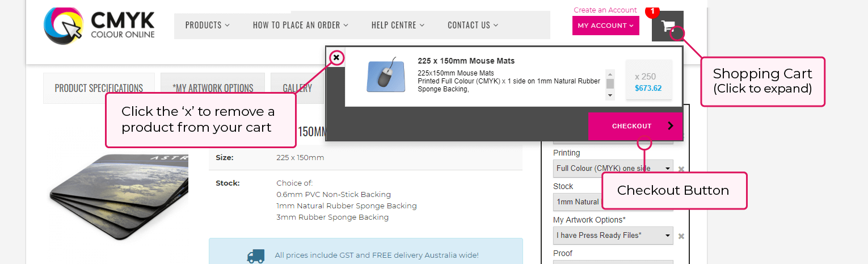Open the Products menu

tap(207, 25)
